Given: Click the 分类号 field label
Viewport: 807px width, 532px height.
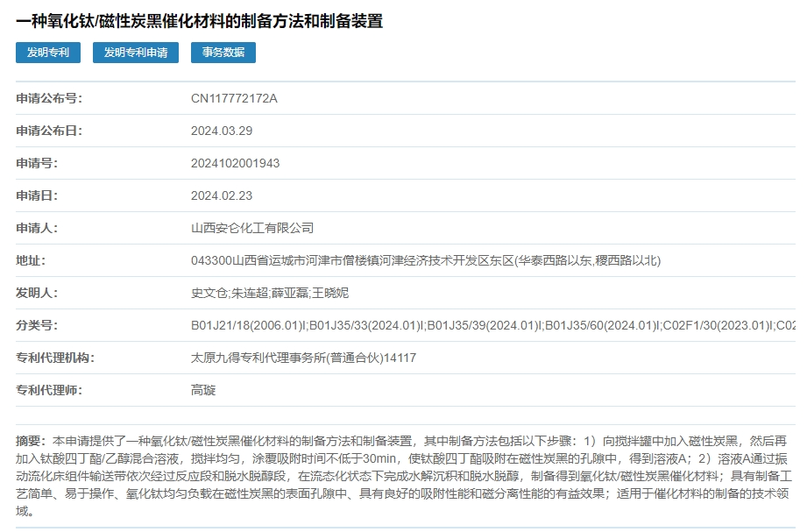Looking at the screenshot, I should coord(37,325).
